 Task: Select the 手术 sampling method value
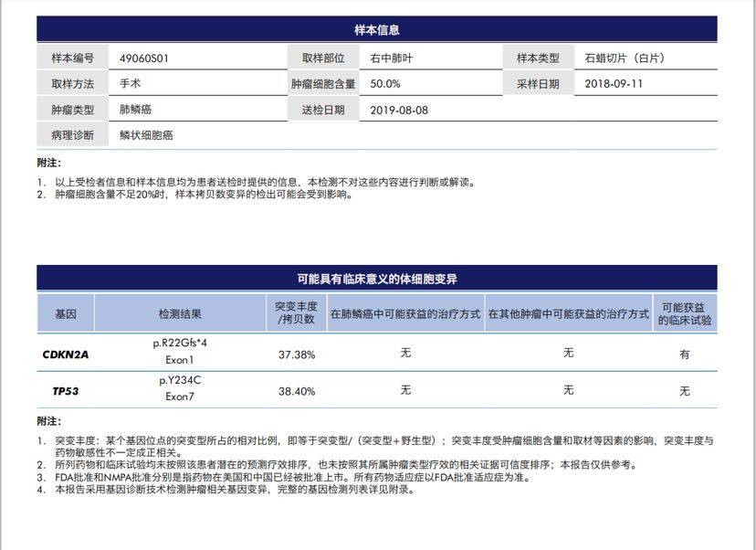tap(130, 83)
